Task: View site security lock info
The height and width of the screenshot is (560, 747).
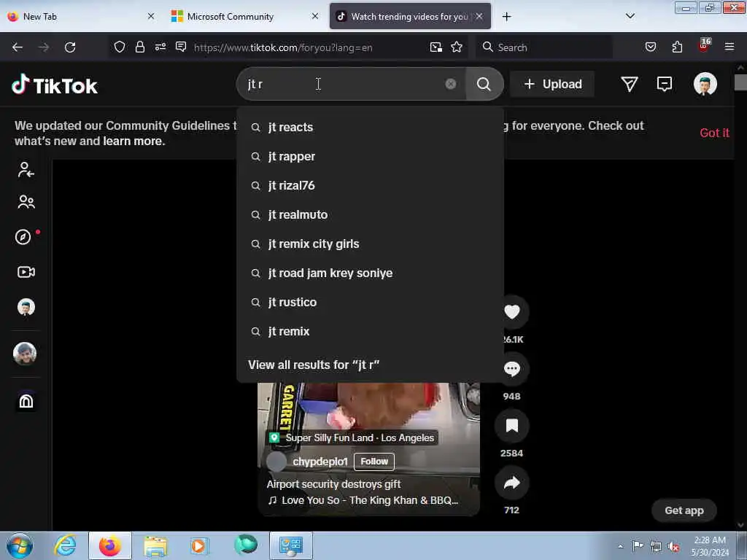Action: (139, 47)
